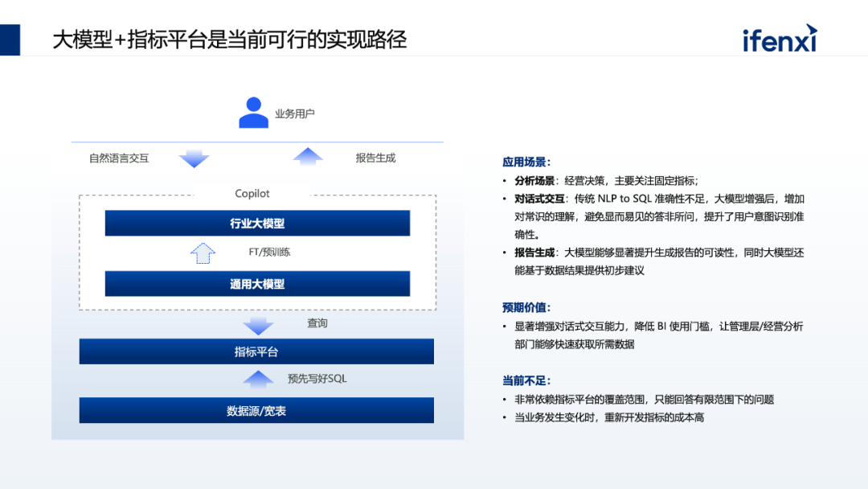This screenshot has height=489, width=868.
Task: Select the 通用大模型 block
Action: click(257, 284)
